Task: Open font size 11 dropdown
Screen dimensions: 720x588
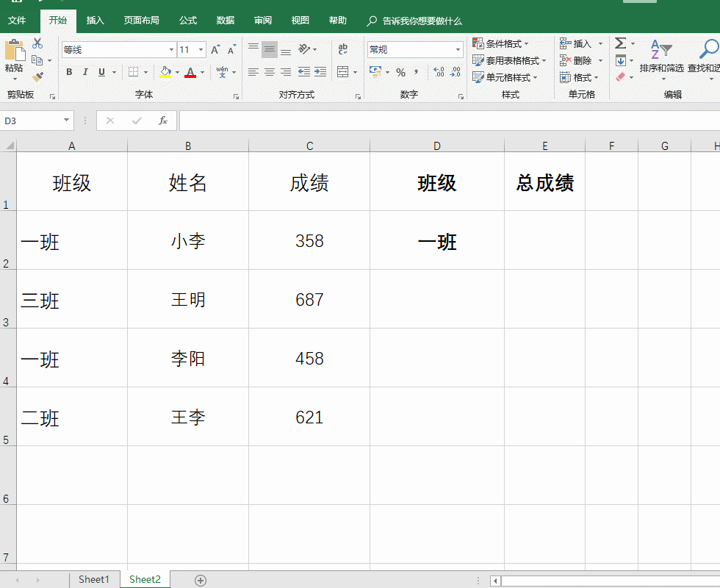Action: click(x=201, y=50)
